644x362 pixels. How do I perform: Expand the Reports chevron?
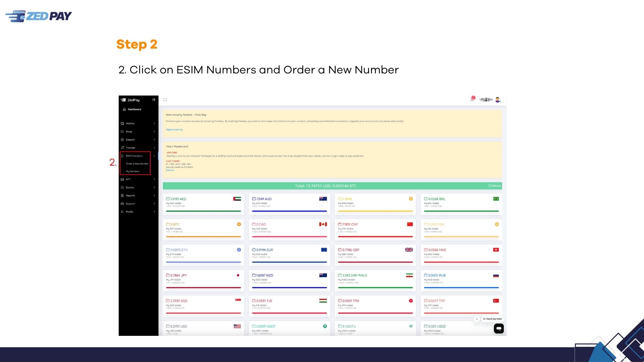pyautogui.click(x=154, y=195)
